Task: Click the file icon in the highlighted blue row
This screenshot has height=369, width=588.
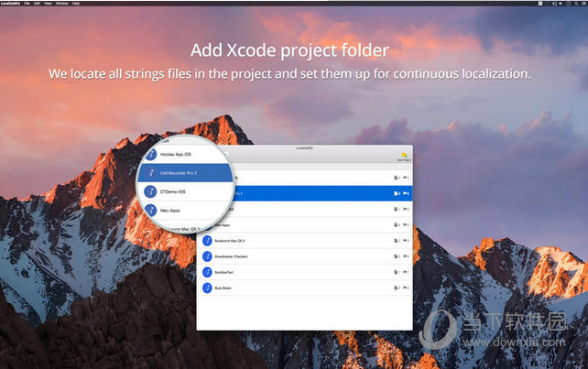Action: pyautogui.click(x=396, y=193)
